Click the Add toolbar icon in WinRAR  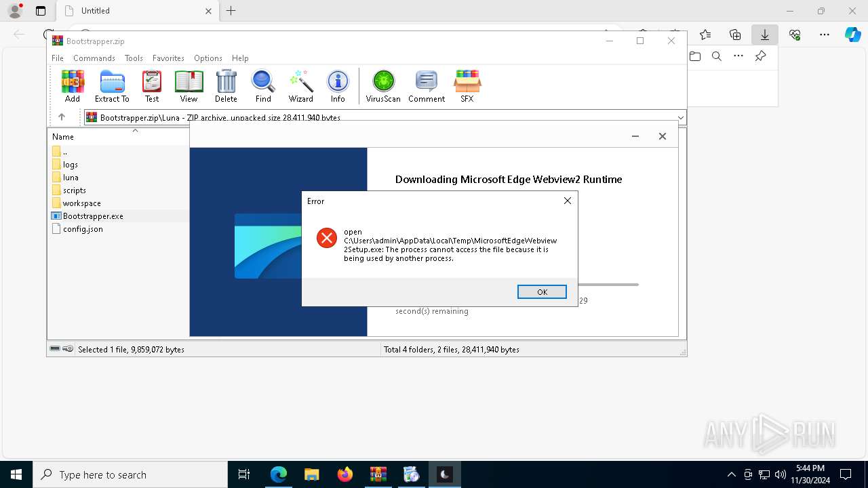[x=73, y=86]
